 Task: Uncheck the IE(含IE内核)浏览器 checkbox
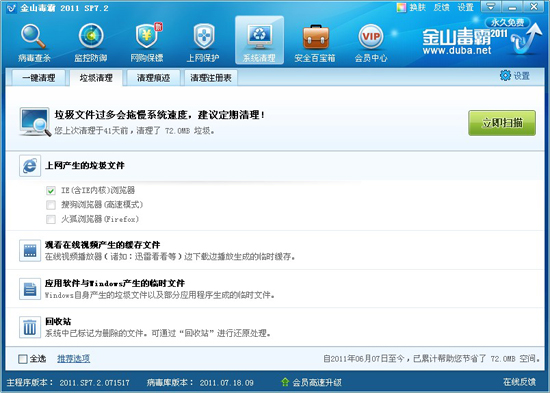point(51,191)
